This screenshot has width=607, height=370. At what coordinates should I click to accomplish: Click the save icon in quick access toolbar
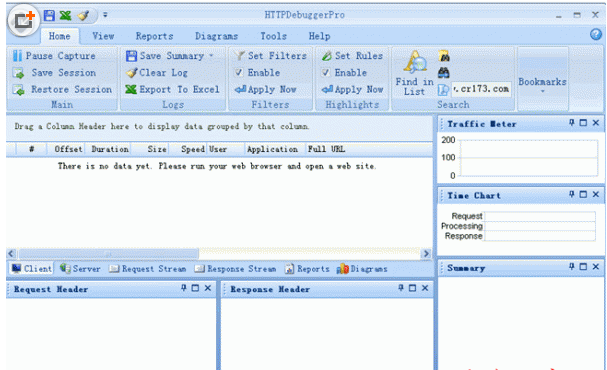tap(49, 15)
